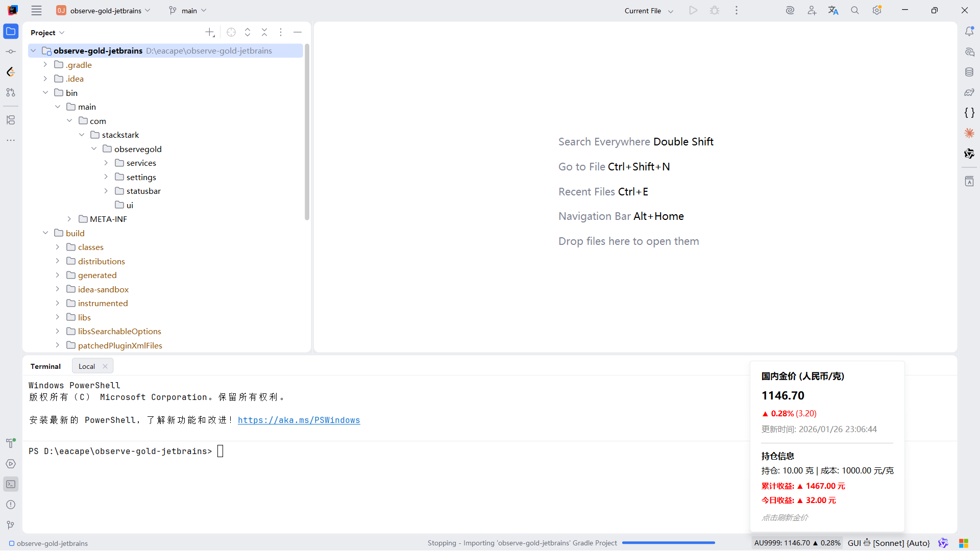
Task: Click the Select Opened File target icon
Action: (x=231, y=32)
